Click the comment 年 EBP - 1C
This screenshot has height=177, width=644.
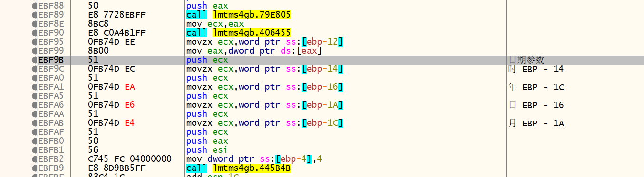point(537,87)
